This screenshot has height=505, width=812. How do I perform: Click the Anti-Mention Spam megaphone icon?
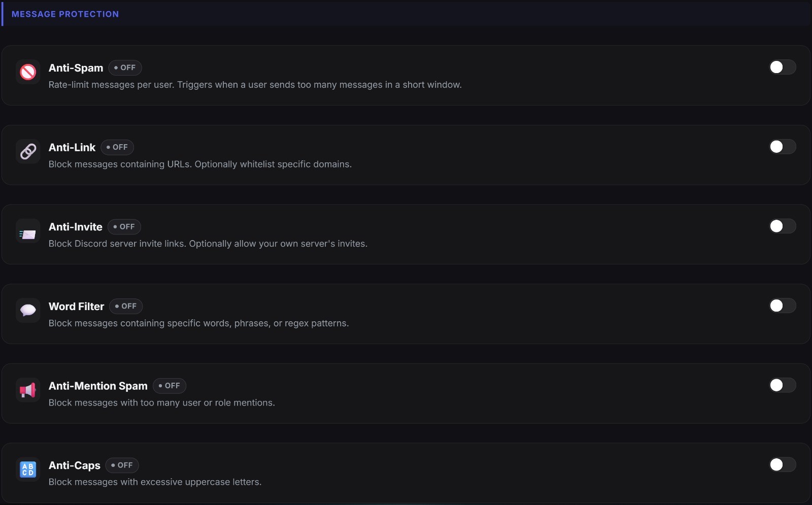[28, 390]
